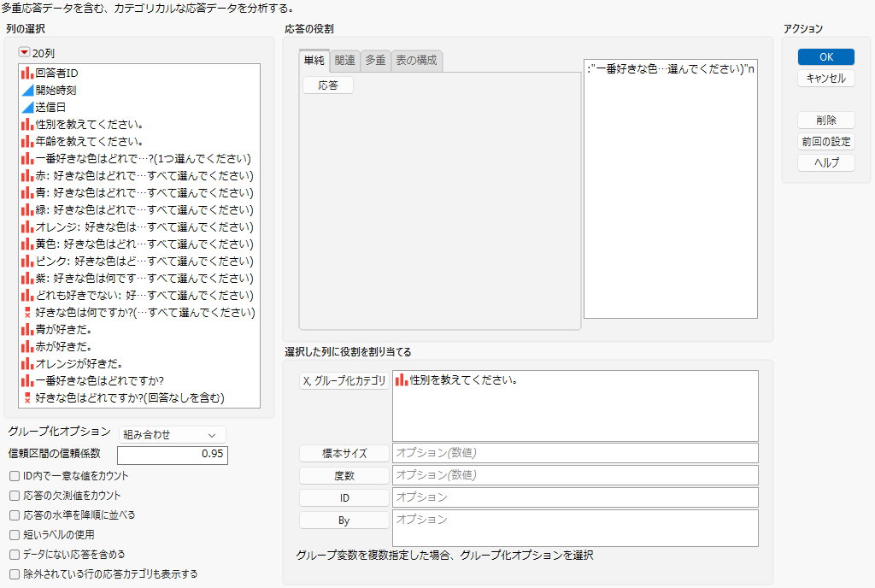Image resolution: width=875 pixels, height=588 pixels.
Task: Click the icon beside オレンジが好きだ。
Action: pos(27,364)
